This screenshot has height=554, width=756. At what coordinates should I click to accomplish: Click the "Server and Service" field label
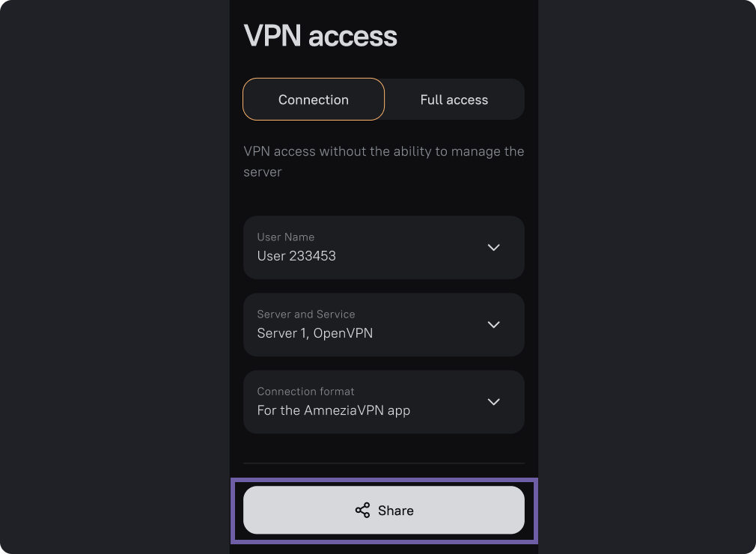tap(305, 314)
